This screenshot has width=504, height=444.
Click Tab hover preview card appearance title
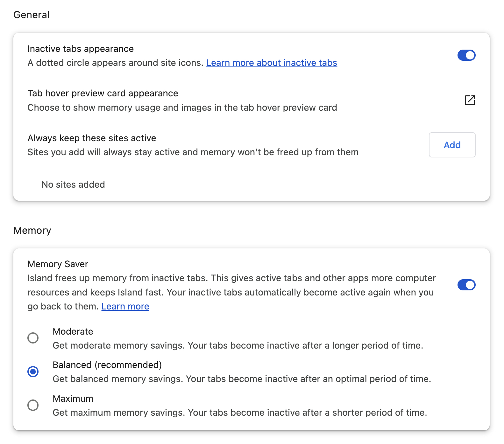(x=103, y=93)
